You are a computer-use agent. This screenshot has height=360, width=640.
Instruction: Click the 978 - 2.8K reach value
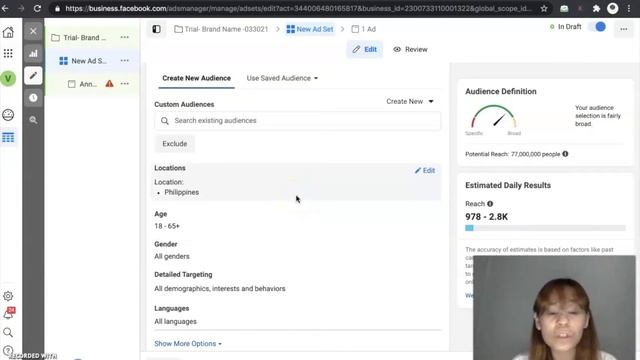[487, 217]
